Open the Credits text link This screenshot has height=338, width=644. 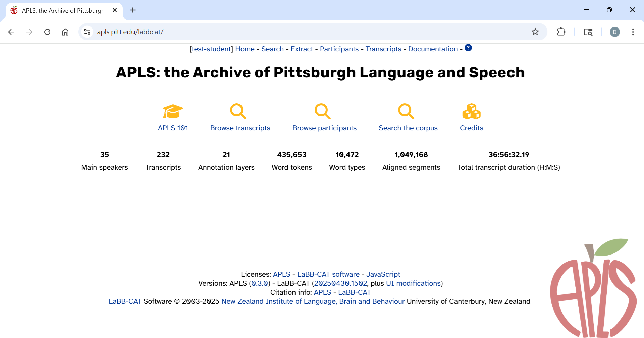(x=472, y=128)
